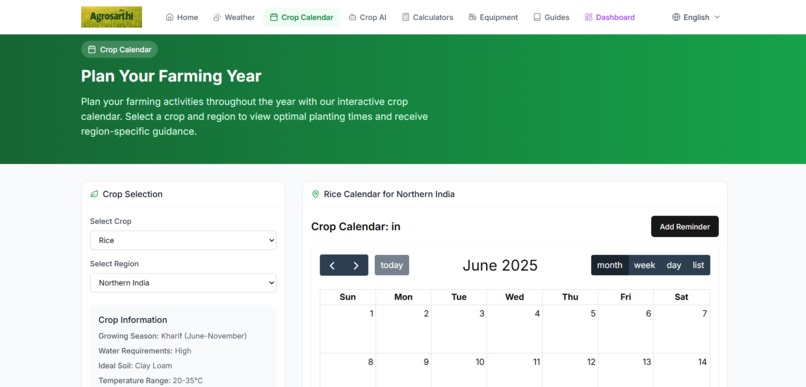Click 'Rice Calendar for Northern India' title
The image size is (806, 387).
coord(389,194)
